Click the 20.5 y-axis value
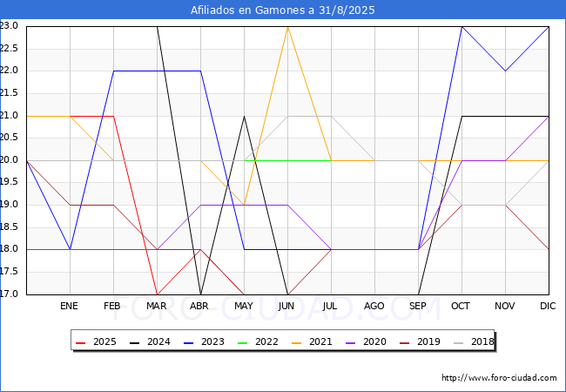This screenshot has width=566, height=392. click(9, 138)
